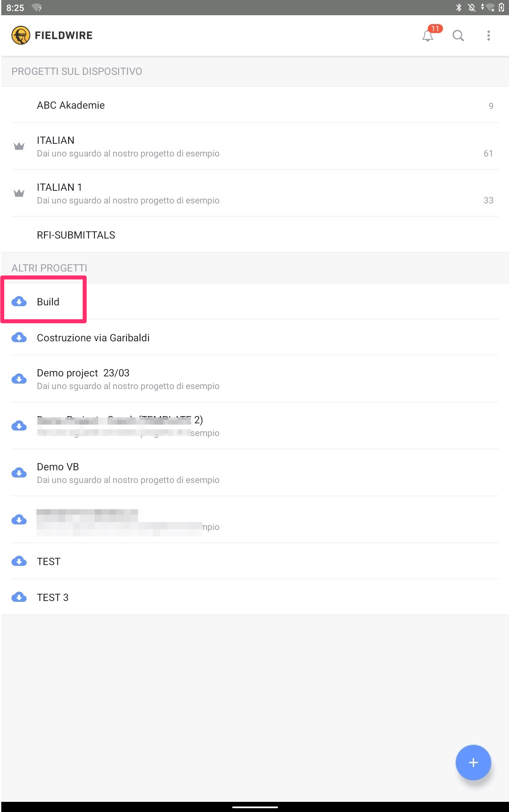Image resolution: width=509 pixels, height=812 pixels.
Task: Download the Build project via cloud icon
Action: coord(19,302)
